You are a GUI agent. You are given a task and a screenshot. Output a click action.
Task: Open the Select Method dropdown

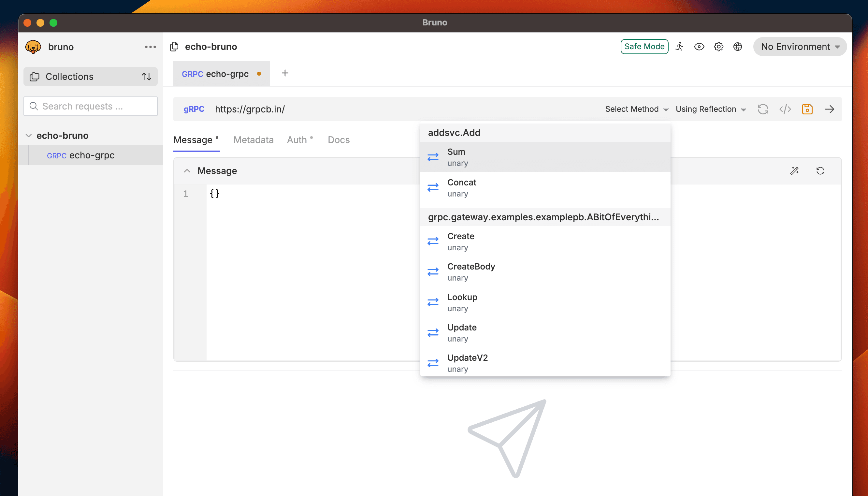click(x=636, y=109)
